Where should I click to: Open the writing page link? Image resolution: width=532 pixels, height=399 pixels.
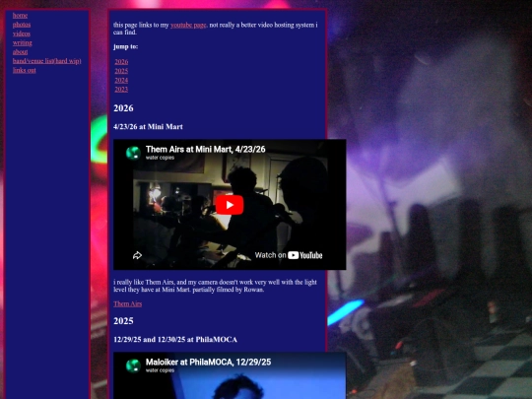click(x=23, y=43)
